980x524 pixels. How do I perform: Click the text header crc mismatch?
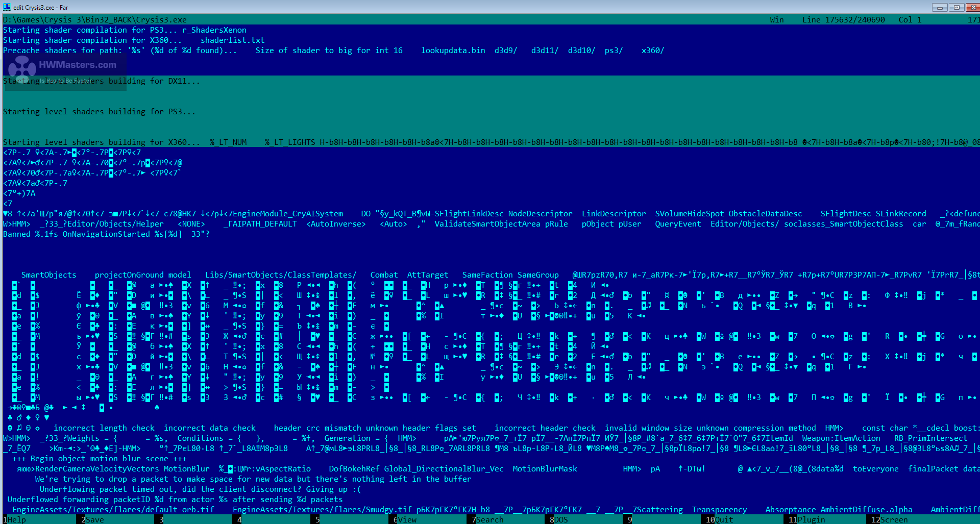point(317,428)
